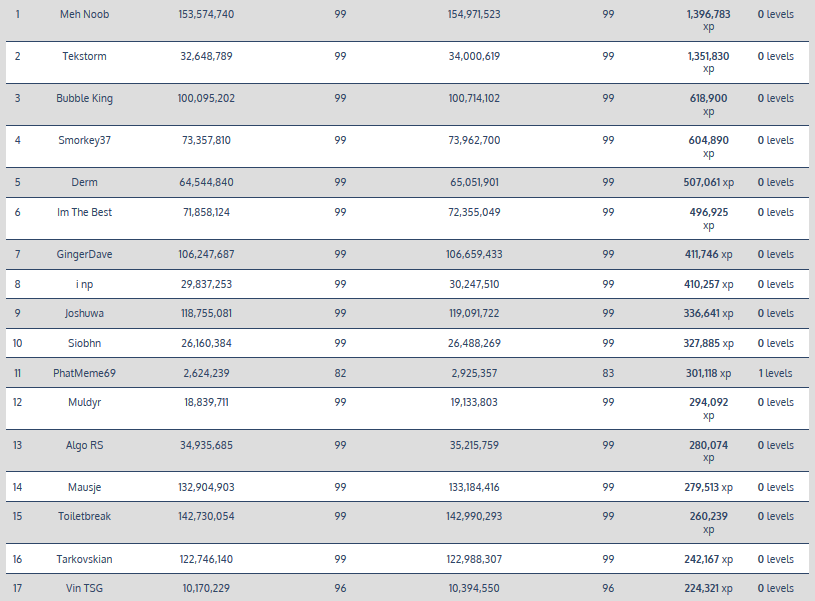Click the Muldyr player name
The width and height of the screenshot is (815, 601).
coord(84,402)
